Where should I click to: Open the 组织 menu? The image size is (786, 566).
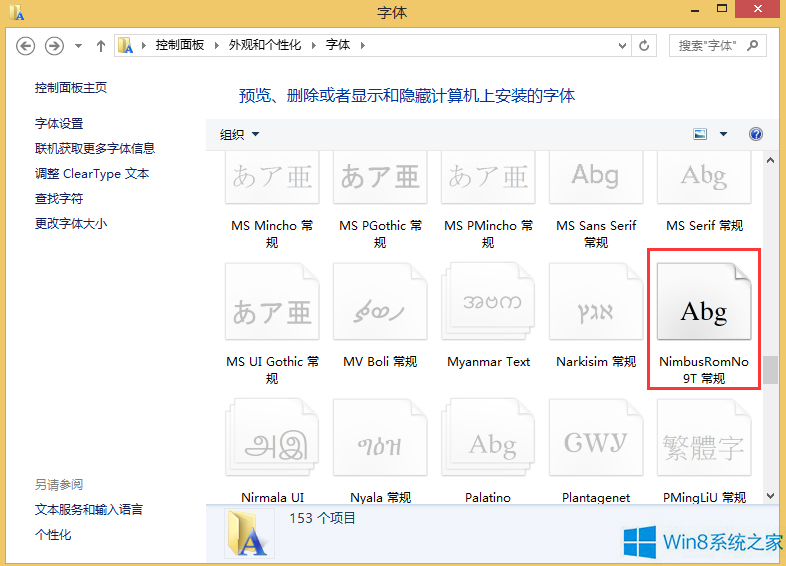tap(239, 134)
